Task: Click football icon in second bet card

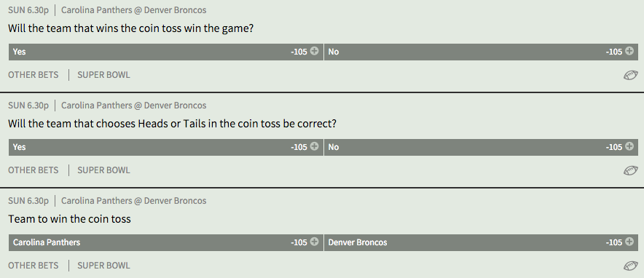Action: [630, 170]
